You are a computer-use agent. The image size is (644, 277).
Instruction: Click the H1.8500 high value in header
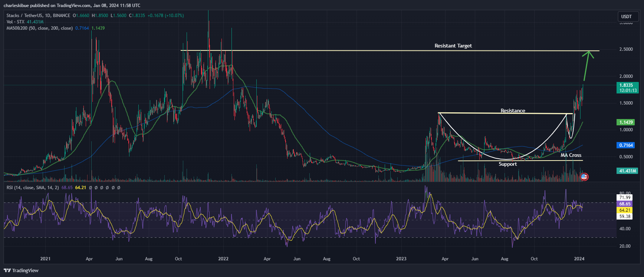click(x=100, y=16)
